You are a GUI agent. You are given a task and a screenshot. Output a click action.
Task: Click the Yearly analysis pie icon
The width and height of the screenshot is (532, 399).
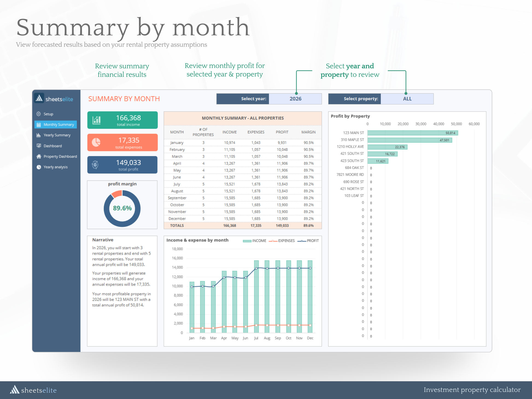(x=39, y=167)
